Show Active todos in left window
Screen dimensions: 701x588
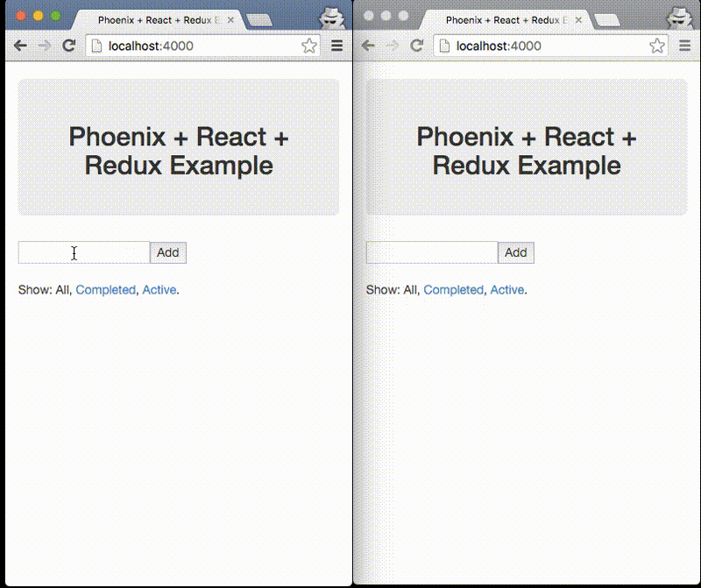tap(159, 290)
